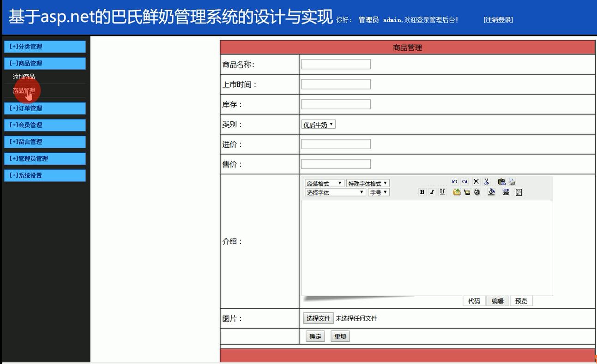Viewport: 597px width, 364px height.
Task: Click the insert image icon
Action: [467, 192]
